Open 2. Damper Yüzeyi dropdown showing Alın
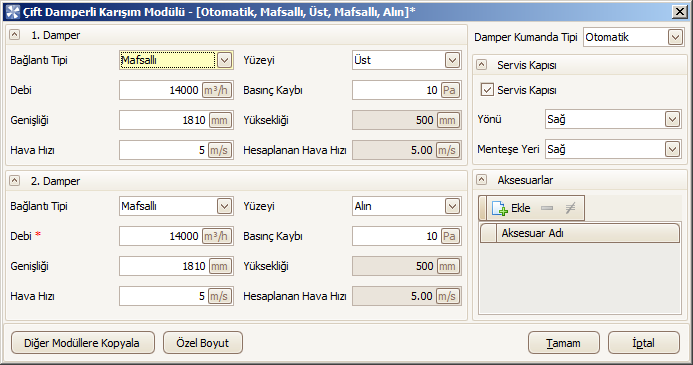 pyautogui.click(x=452, y=206)
